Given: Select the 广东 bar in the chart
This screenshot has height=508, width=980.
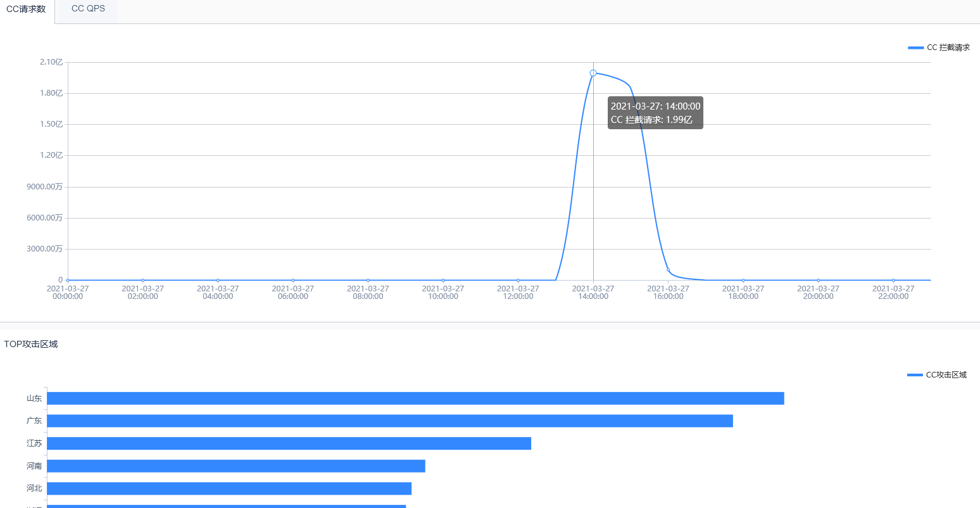Looking at the screenshot, I should (389, 421).
